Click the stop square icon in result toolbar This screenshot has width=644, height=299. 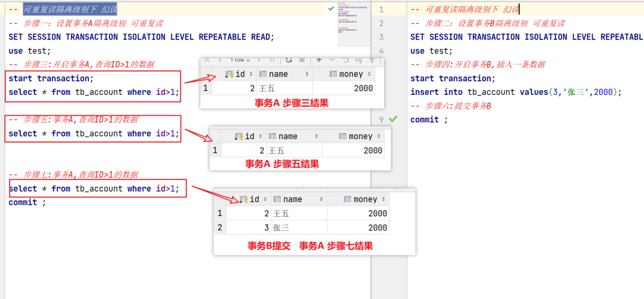point(302,60)
